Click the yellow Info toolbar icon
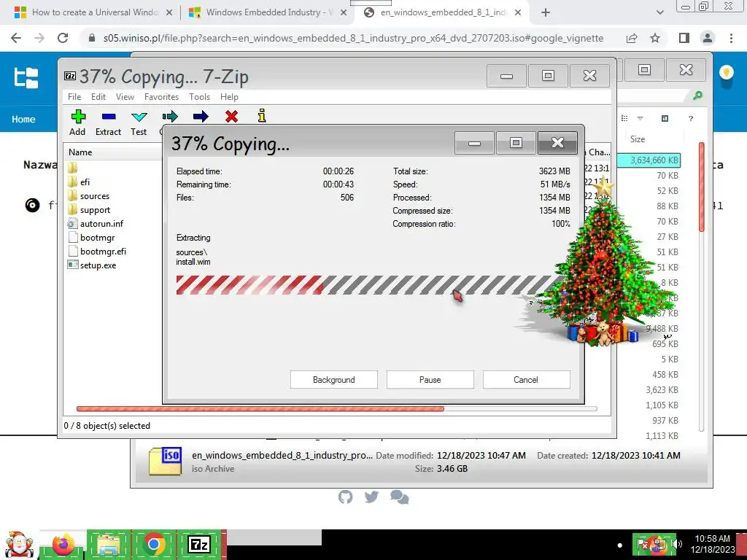 [x=262, y=116]
